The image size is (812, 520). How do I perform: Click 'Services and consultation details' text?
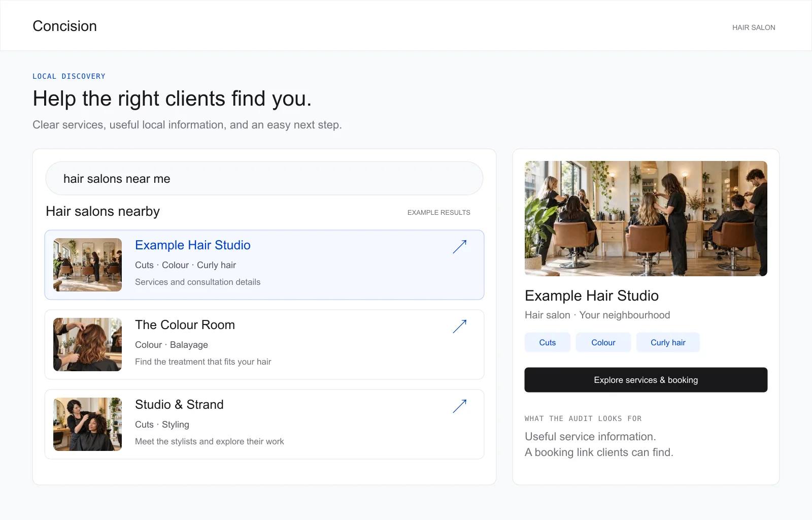(197, 282)
